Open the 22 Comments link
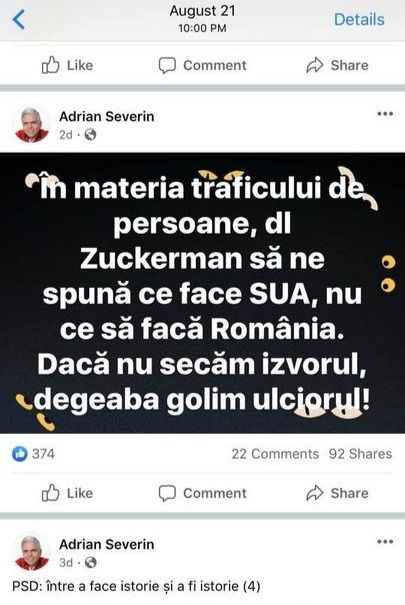405x605 pixels. pyautogui.click(x=275, y=454)
